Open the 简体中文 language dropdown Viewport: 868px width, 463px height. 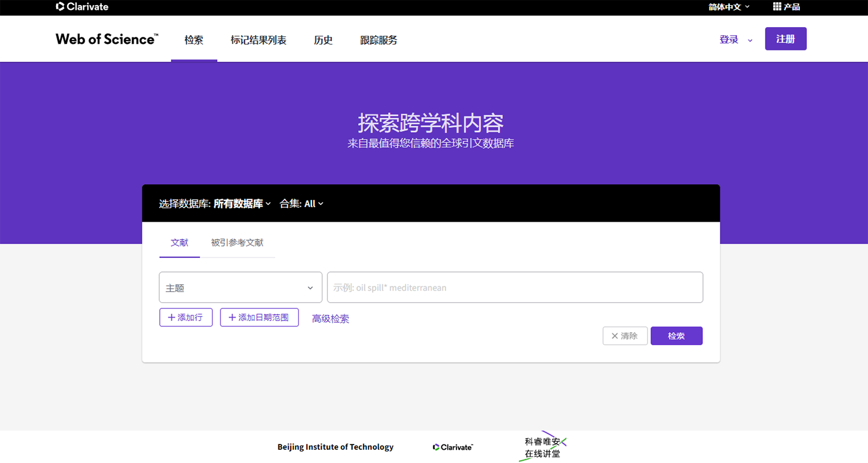(729, 7)
